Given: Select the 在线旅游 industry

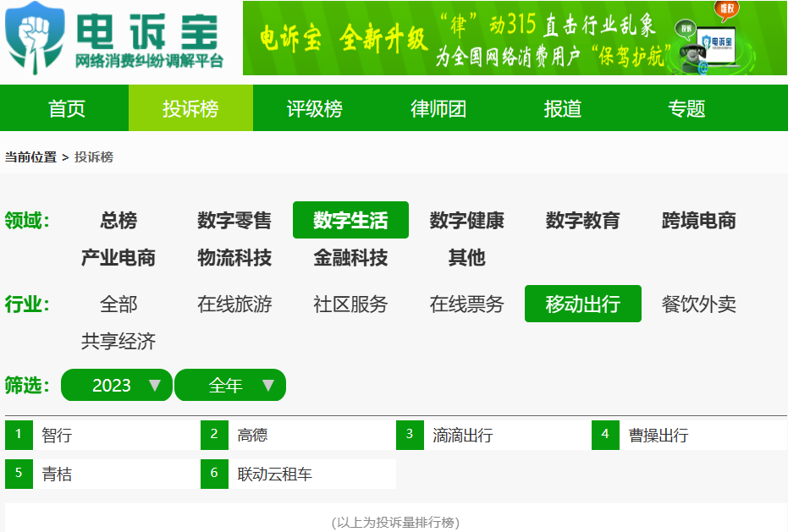Looking at the screenshot, I should [x=234, y=304].
